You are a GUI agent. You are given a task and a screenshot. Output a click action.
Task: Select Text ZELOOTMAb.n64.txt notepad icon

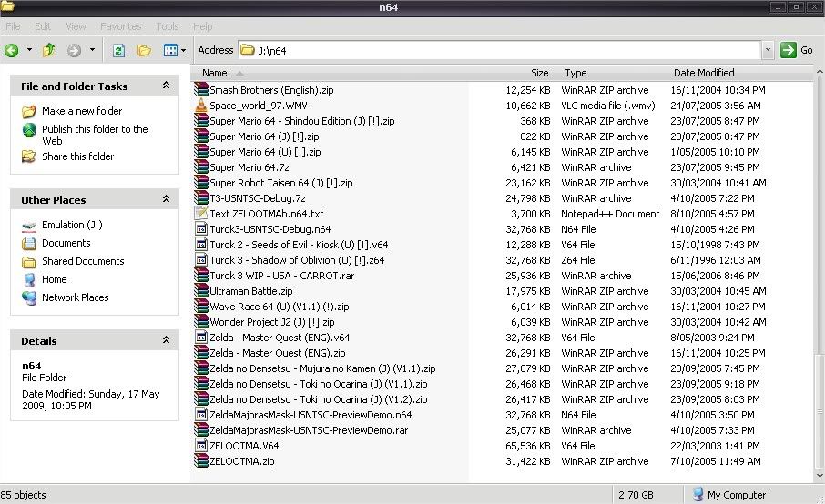(201, 214)
